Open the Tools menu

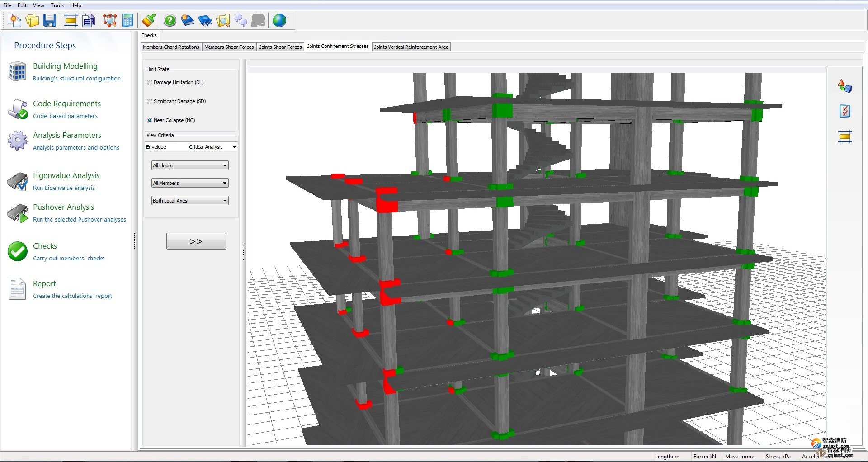57,5
